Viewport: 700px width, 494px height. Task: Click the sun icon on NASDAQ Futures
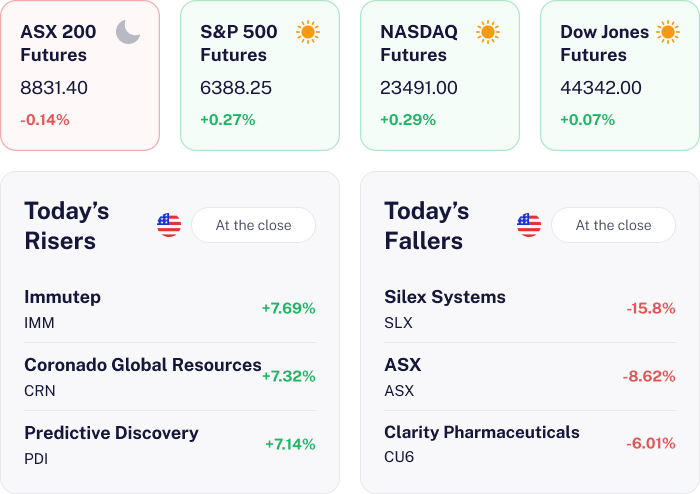click(488, 32)
